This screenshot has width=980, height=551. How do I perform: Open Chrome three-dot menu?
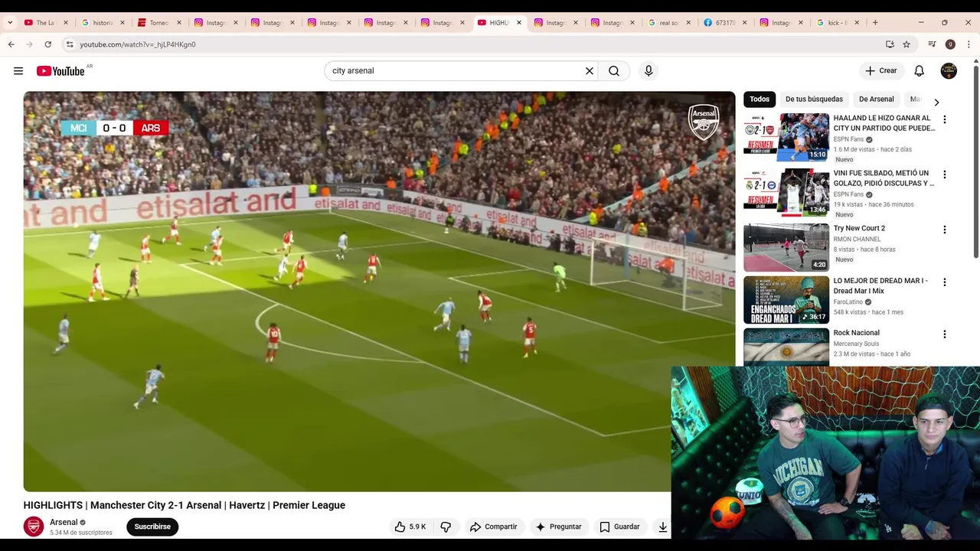pyautogui.click(x=969, y=44)
